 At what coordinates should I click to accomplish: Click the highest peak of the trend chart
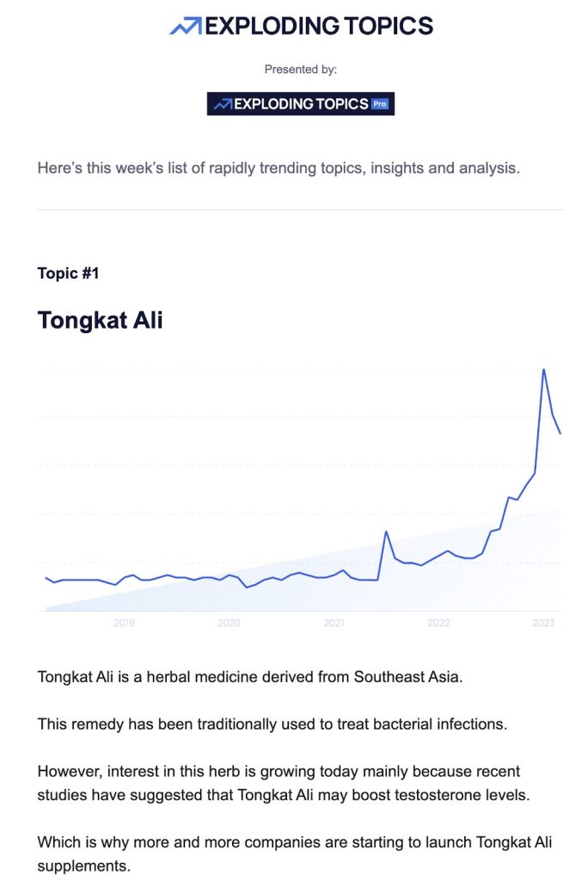pos(543,370)
